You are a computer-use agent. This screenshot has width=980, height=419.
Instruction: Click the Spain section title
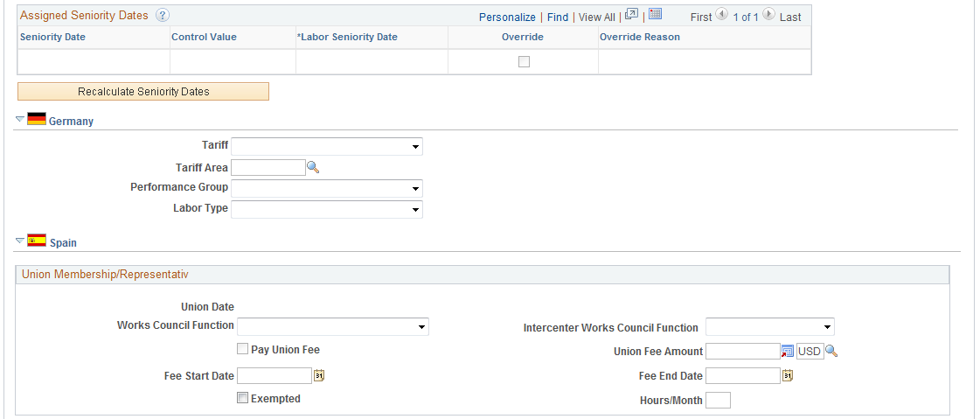63,242
